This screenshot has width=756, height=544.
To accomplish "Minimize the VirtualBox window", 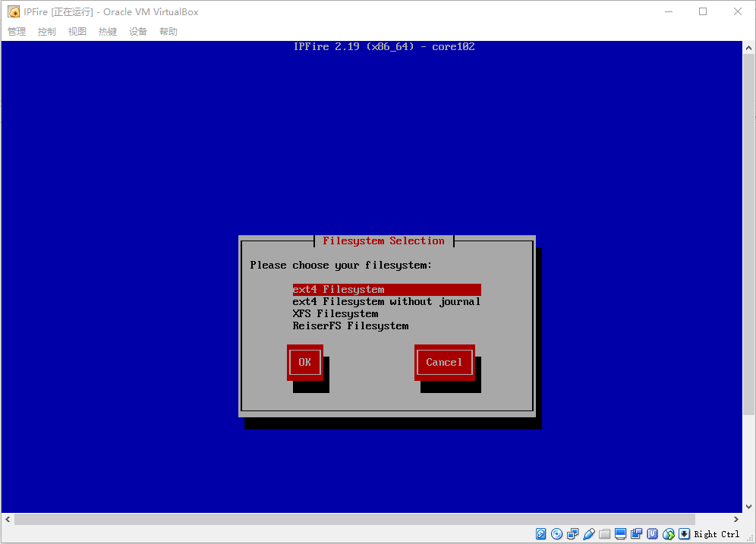I will coord(668,11).
